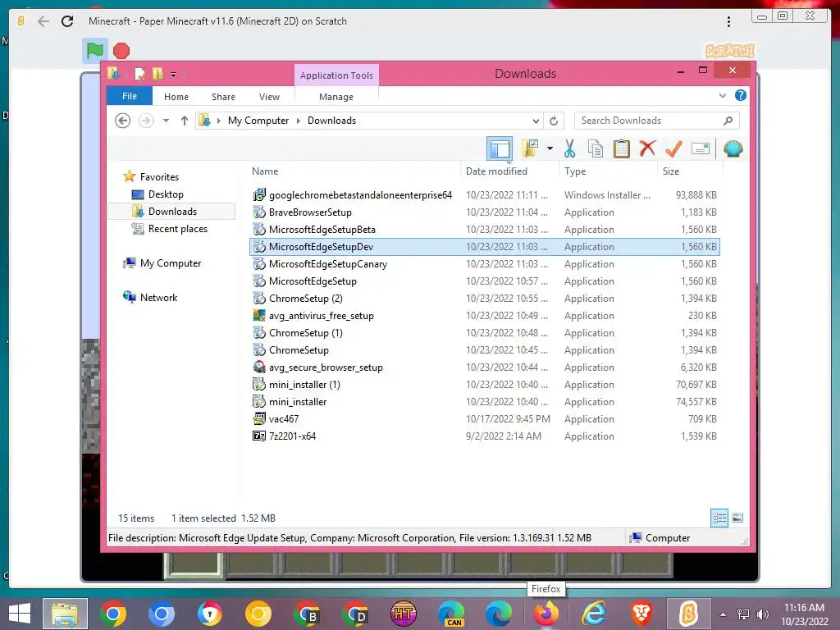Switch to the Share ribbon tab
The width and height of the screenshot is (840, 630).
[223, 97]
